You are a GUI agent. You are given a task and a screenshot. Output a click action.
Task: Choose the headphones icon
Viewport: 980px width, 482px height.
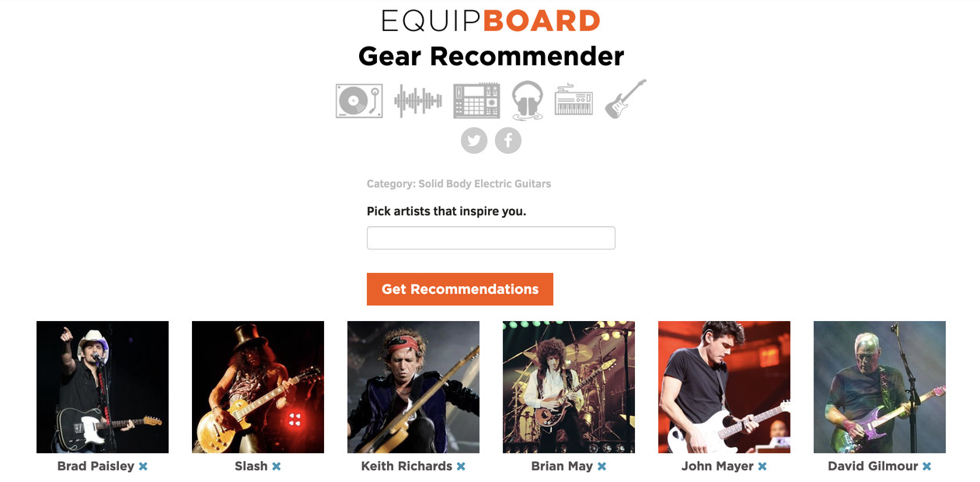point(528,101)
